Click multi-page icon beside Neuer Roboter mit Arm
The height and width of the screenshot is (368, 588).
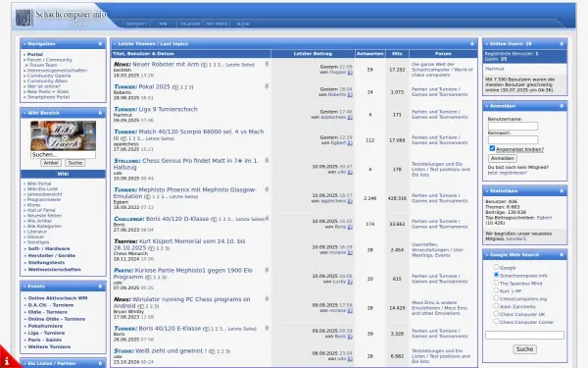[x=204, y=65]
